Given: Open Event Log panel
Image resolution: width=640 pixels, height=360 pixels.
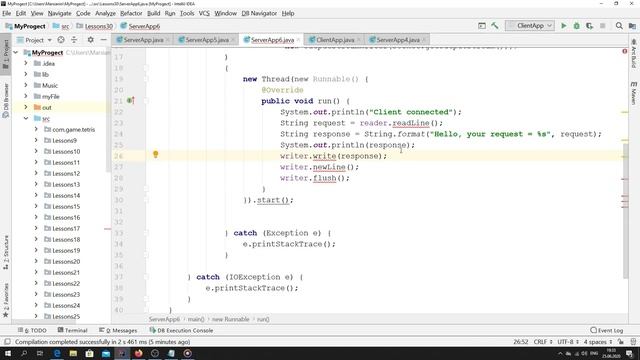Looking at the screenshot, I should point(607,330).
